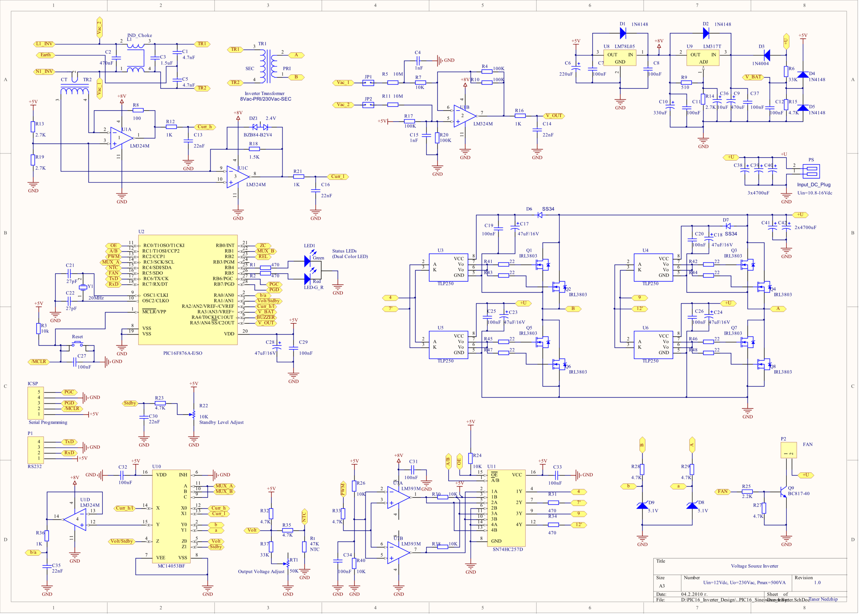This screenshot has width=860, height=616.
Task: Click the 'Voltage Source Inverter' title text
Action: 755,566
